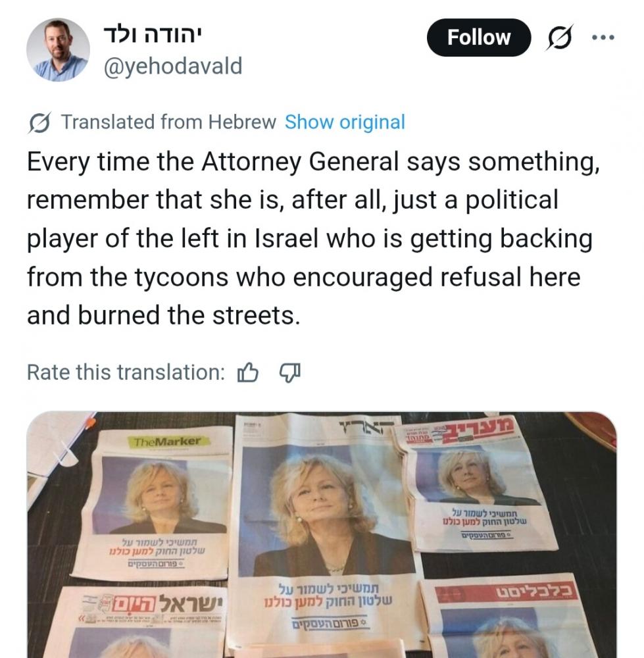The width and height of the screenshot is (644, 658).
Task: Click TheMarker newspaper logo in the photo
Action: (168, 442)
